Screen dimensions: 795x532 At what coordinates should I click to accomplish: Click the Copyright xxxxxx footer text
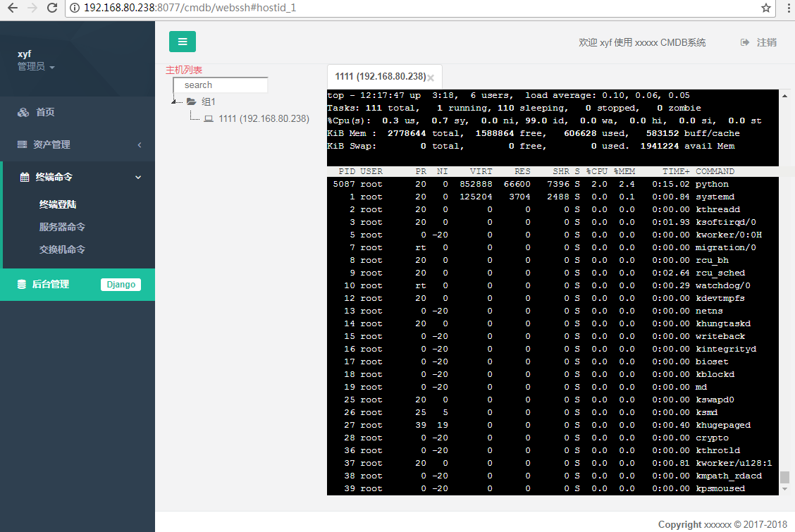(x=722, y=524)
